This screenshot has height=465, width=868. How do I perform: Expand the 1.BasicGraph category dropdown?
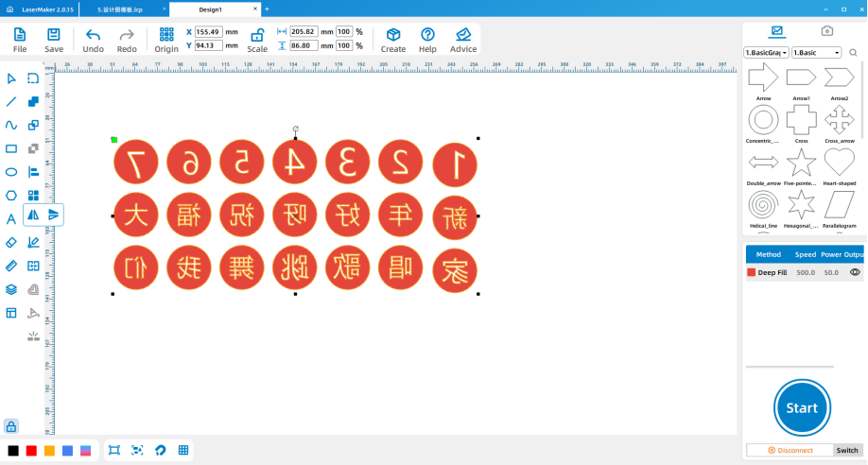tap(766, 53)
